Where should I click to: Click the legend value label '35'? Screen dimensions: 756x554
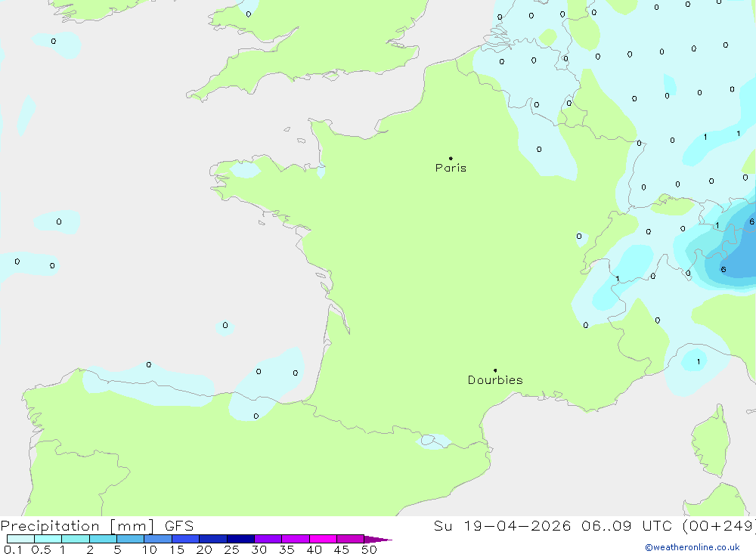[x=287, y=549]
